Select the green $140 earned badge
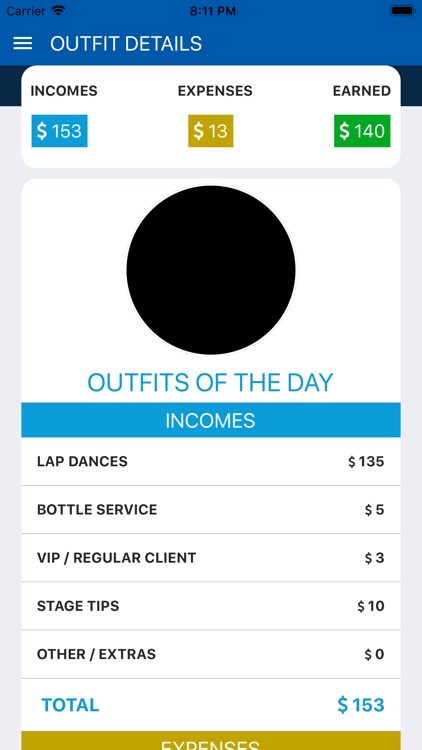The width and height of the screenshot is (422, 750). 362,131
